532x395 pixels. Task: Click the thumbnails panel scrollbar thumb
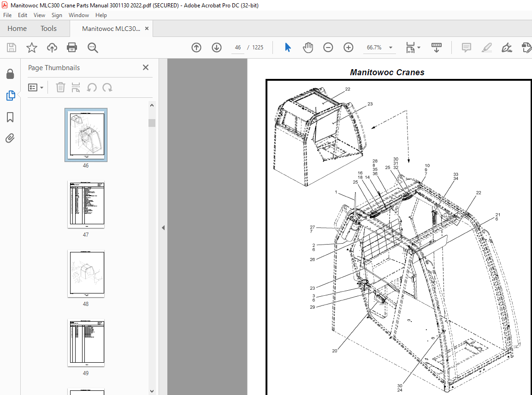[x=152, y=123]
